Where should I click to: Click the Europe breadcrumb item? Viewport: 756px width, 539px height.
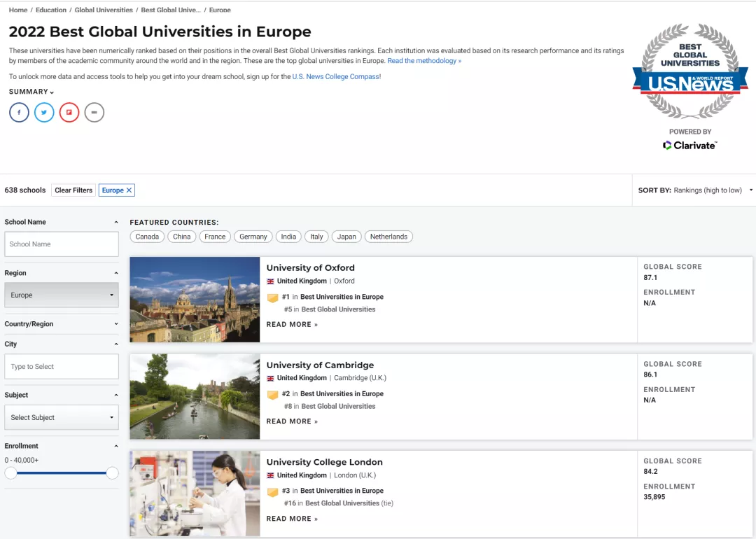click(220, 10)
